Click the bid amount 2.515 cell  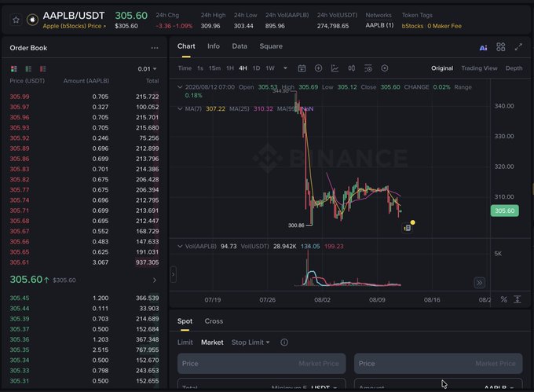[101, 350]
